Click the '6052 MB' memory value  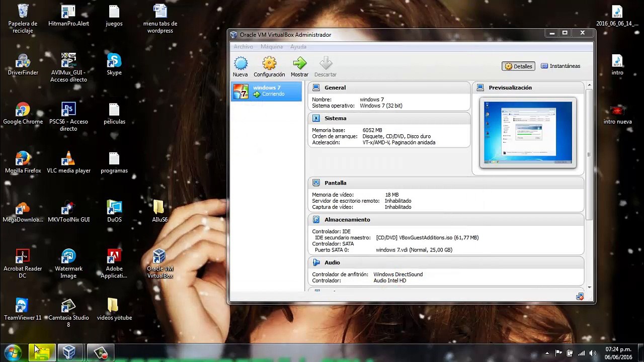pos(372,130)
